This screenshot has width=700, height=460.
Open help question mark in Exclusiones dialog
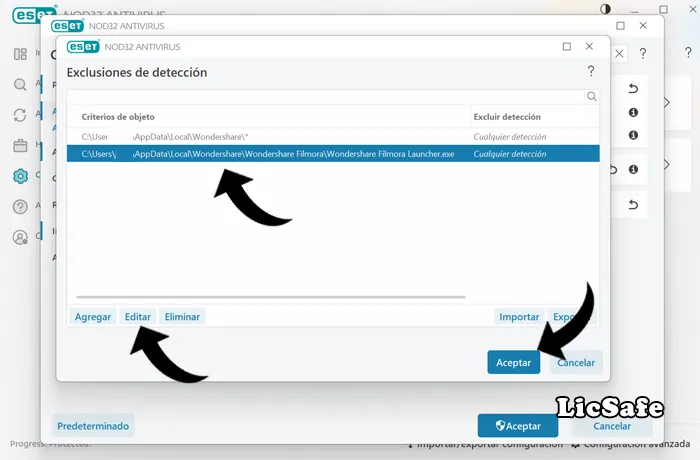591,71
